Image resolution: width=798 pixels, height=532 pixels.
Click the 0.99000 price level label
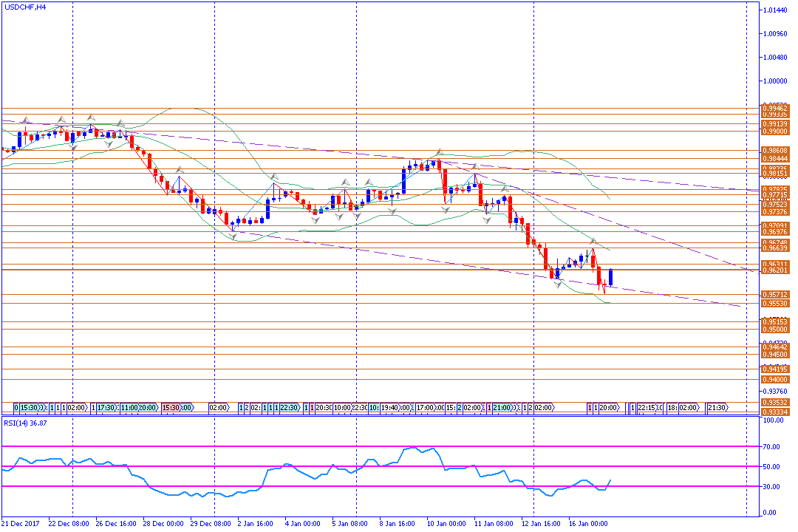(775, 132)
